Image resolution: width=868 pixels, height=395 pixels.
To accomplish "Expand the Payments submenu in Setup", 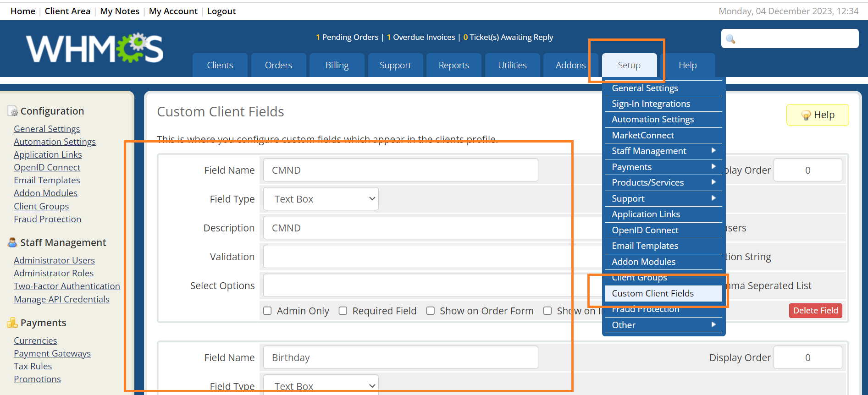I will (663, 167).
